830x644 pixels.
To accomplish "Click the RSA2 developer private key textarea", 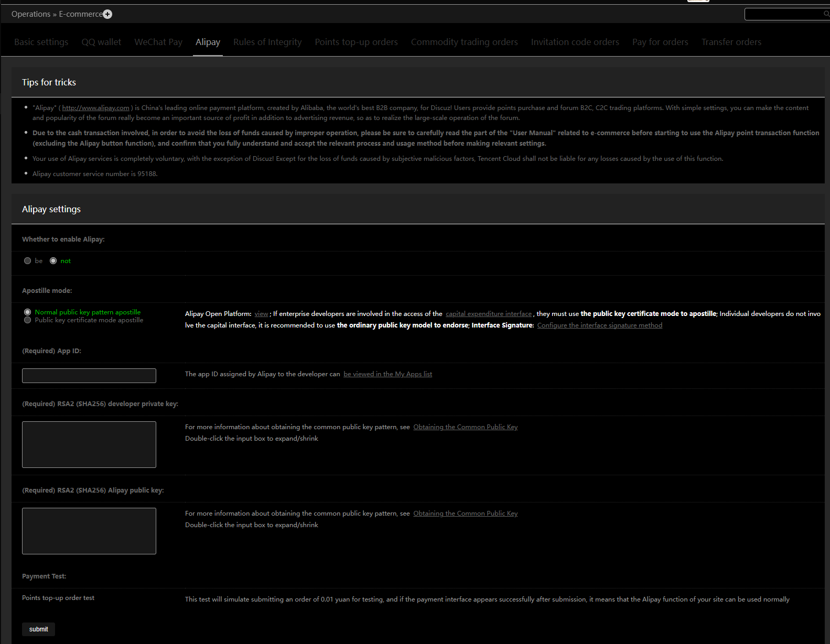I will click(89, 444).
